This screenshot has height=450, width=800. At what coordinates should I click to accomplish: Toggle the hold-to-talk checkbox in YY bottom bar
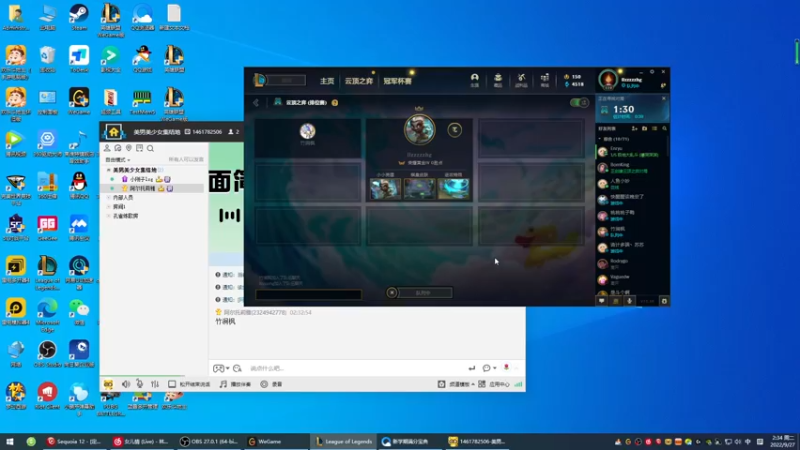click(x=172, y=384)
